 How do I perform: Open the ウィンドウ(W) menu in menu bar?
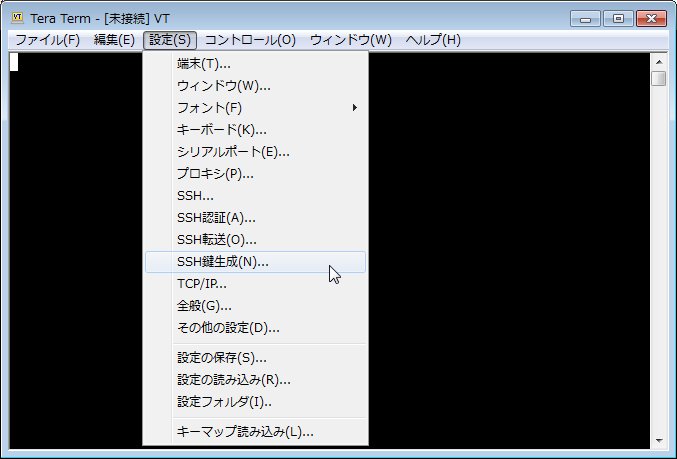coord(351,40)
